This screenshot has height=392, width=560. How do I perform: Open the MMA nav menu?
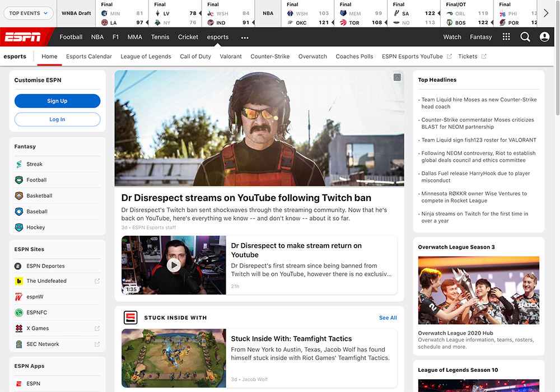point(134,37)
